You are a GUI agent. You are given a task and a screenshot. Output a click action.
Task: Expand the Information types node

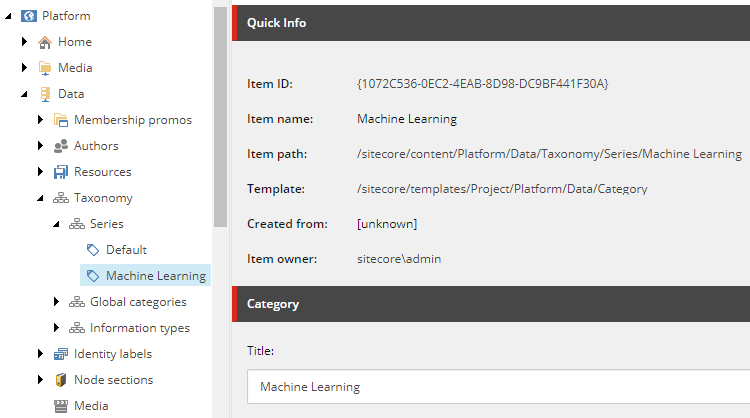pyautogui.click(x=56, y=328)
